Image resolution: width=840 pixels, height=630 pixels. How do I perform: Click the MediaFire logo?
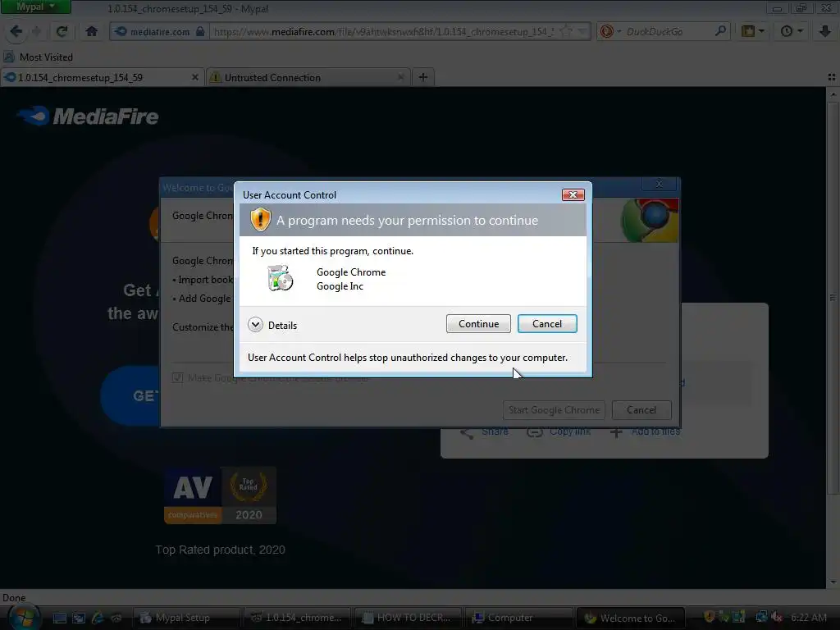click(x=87, y=116)
